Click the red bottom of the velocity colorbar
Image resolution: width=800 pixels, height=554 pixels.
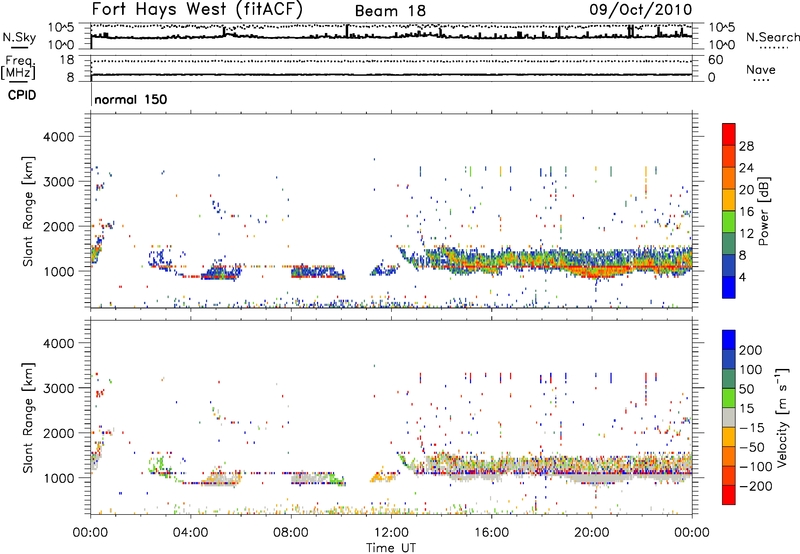click(729, 496)
